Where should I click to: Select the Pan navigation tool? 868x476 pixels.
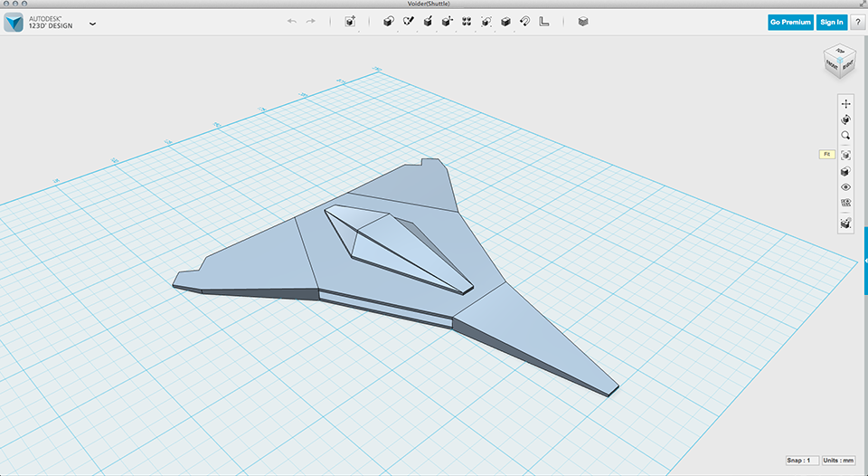coord(845,104)
